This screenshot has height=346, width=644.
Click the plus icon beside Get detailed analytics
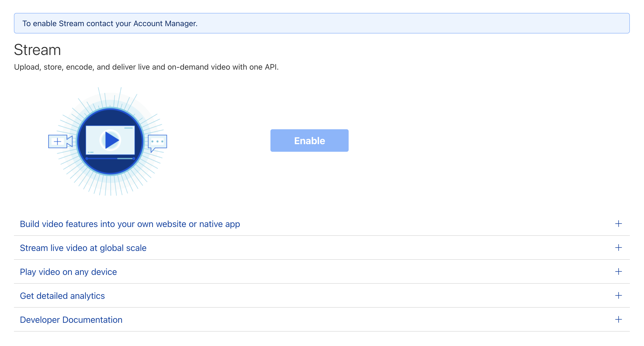pyautogui.click(x=618, y=295)
